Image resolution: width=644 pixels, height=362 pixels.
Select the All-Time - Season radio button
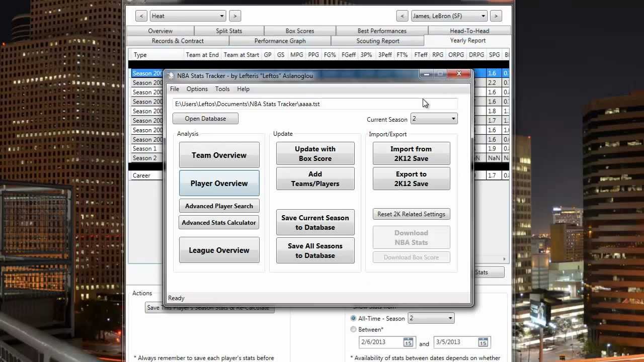pyautogui.click(x=354, y=318)
